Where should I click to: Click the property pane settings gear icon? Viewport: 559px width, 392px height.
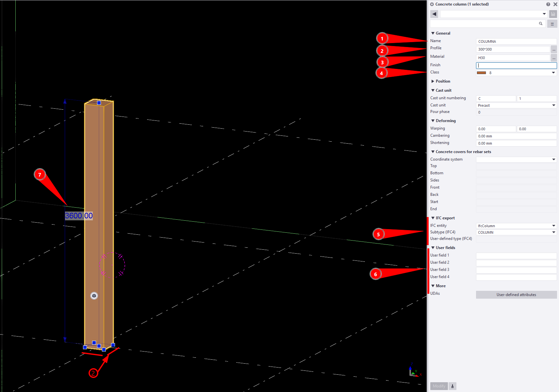[x=432, y=4]
